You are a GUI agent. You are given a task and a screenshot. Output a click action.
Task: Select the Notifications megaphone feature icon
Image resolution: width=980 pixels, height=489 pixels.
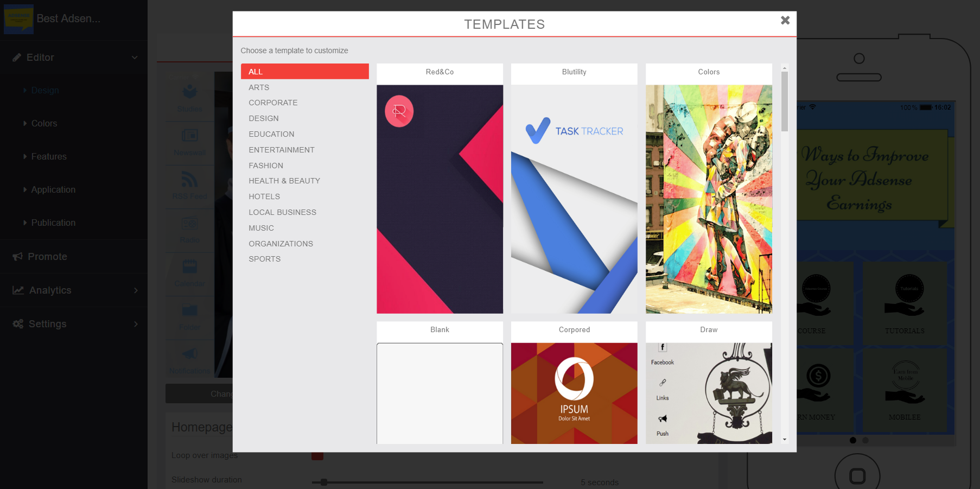[190, 354]
